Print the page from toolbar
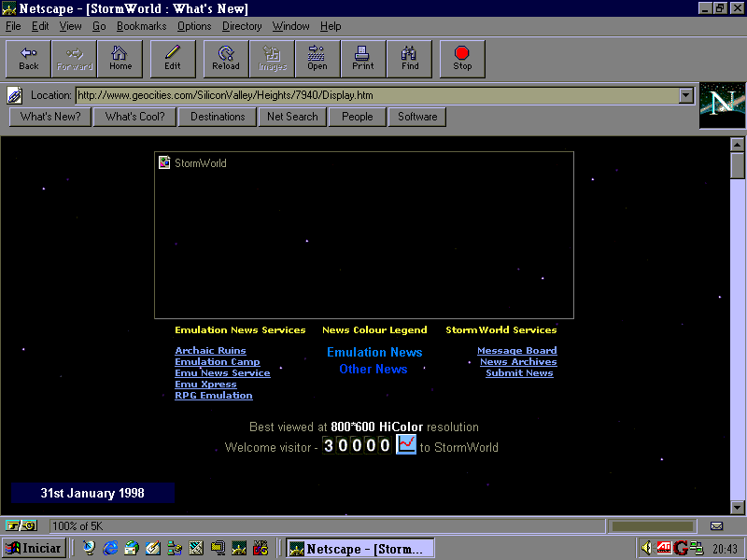The image size is (747, 560). click(x=363, y=59)
